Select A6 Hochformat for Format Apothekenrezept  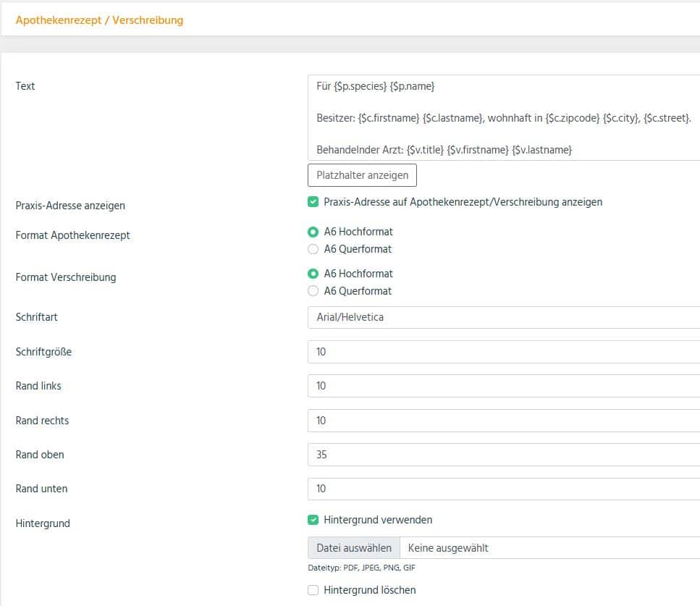(x=313, y=232)
